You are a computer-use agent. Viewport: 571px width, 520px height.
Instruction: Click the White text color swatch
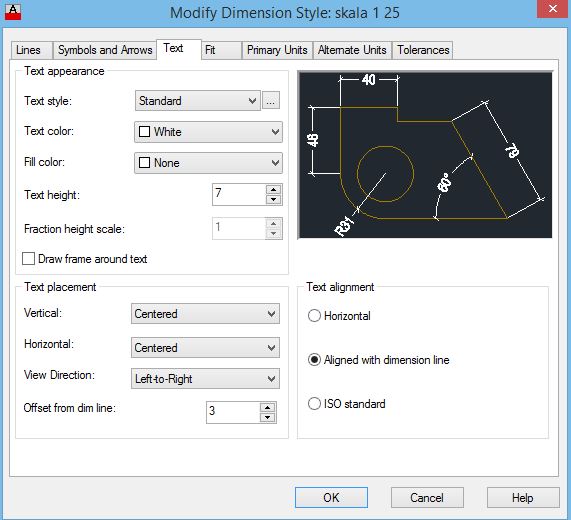pos(145,132)
